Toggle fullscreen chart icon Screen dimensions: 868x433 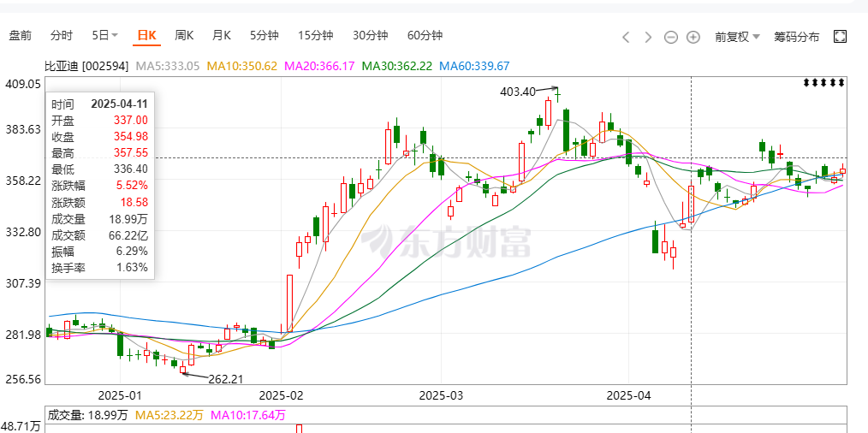point(840,37)
